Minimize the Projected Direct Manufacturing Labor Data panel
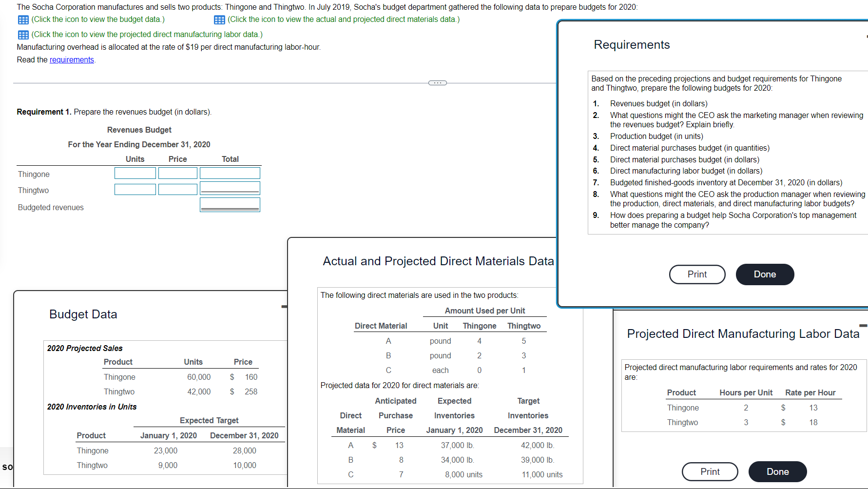This screenshot has width=868, height=489. pos(863,325)
